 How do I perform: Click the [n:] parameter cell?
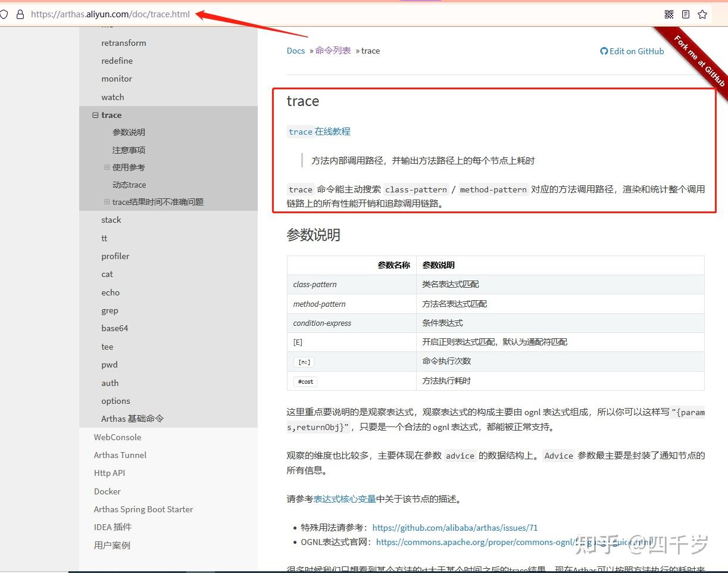coord(352,362)
